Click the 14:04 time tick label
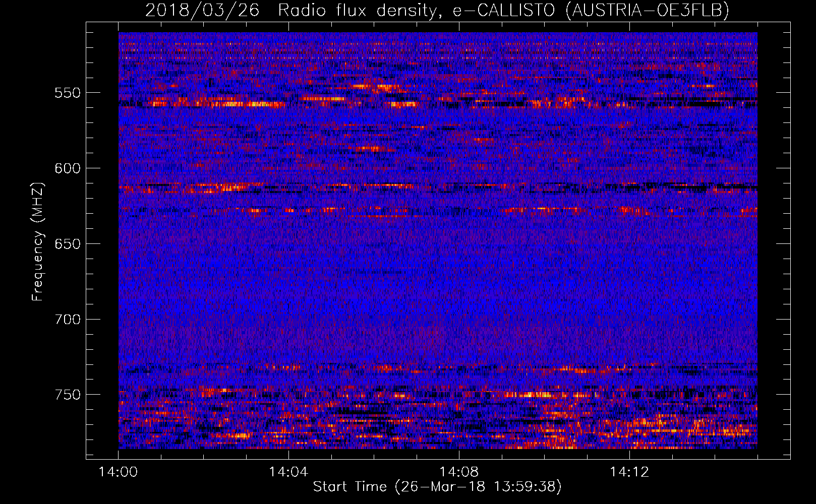The width and height of the screenshot is (816, 504). 288,472
